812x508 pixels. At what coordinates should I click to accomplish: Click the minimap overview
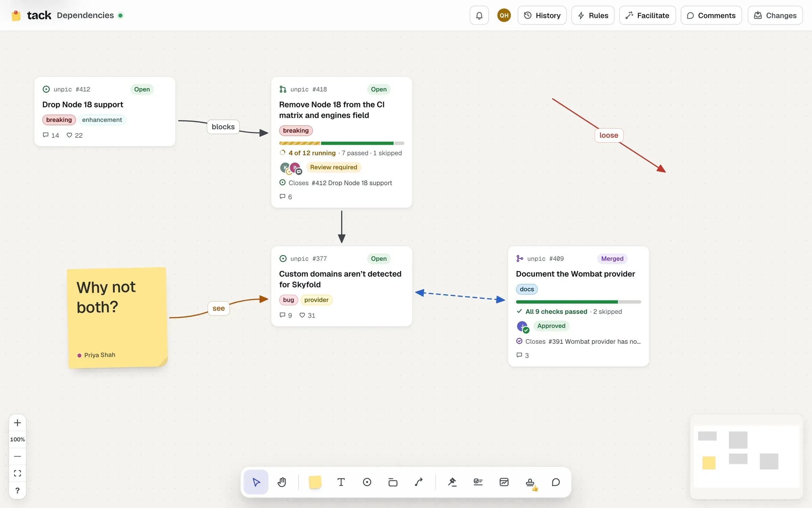pyautogui.click(x=746, y=456)
